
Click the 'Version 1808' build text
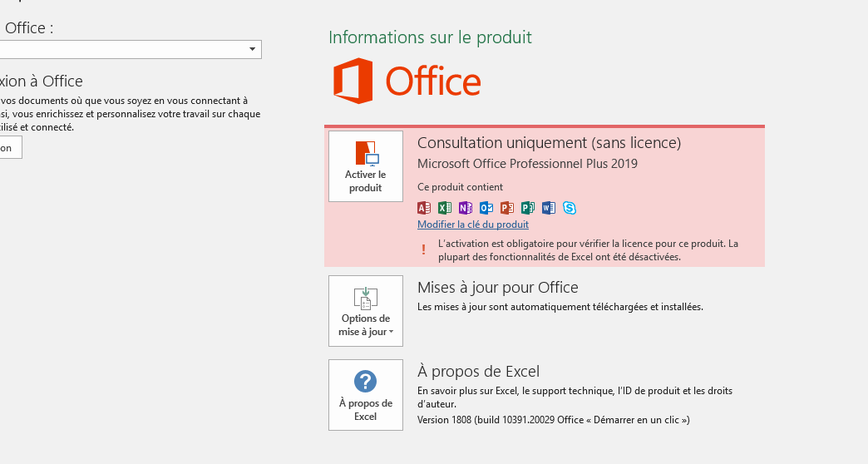(x=554, y=420)
